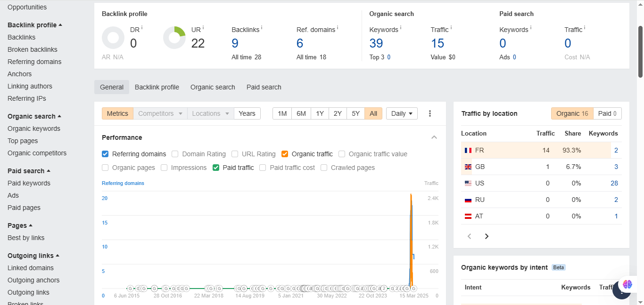The image size is (644, 305).
Task: Switch to Paid search tab
Action: tap(264, 87)
